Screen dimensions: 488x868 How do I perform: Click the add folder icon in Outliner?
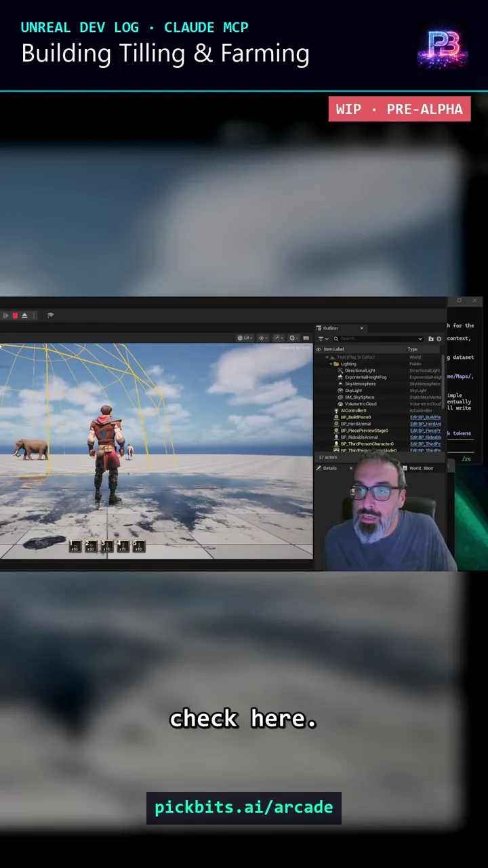pos(431,338)
